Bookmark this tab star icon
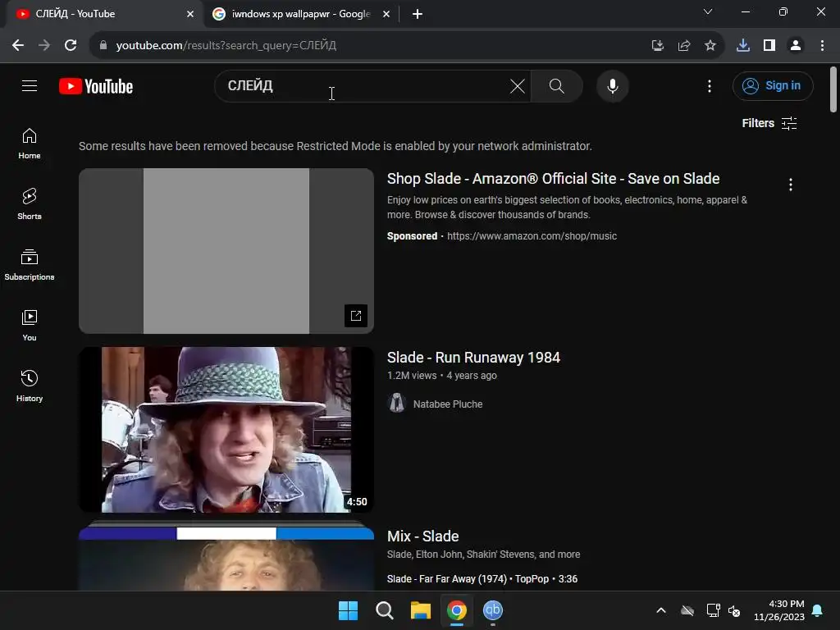The height and width of the screenshot is (630, 840). pyautogui.click(x=710, y=45)
